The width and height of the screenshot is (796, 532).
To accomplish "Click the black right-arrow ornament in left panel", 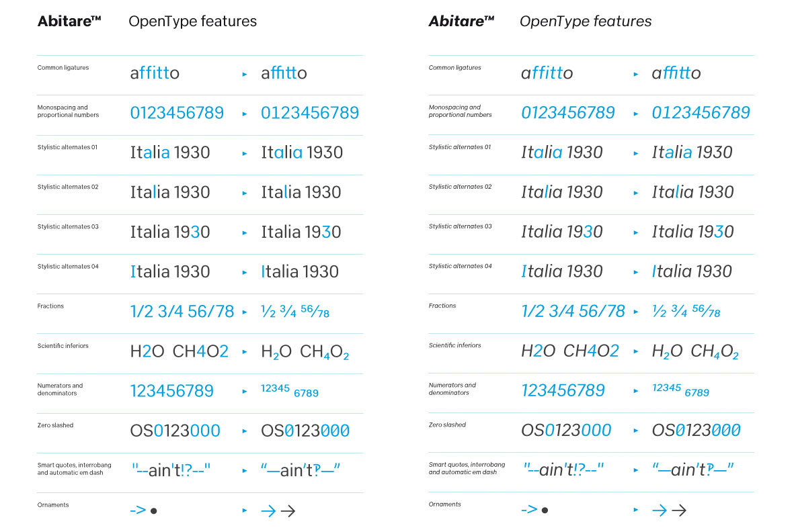I will (x=288, y=511).
